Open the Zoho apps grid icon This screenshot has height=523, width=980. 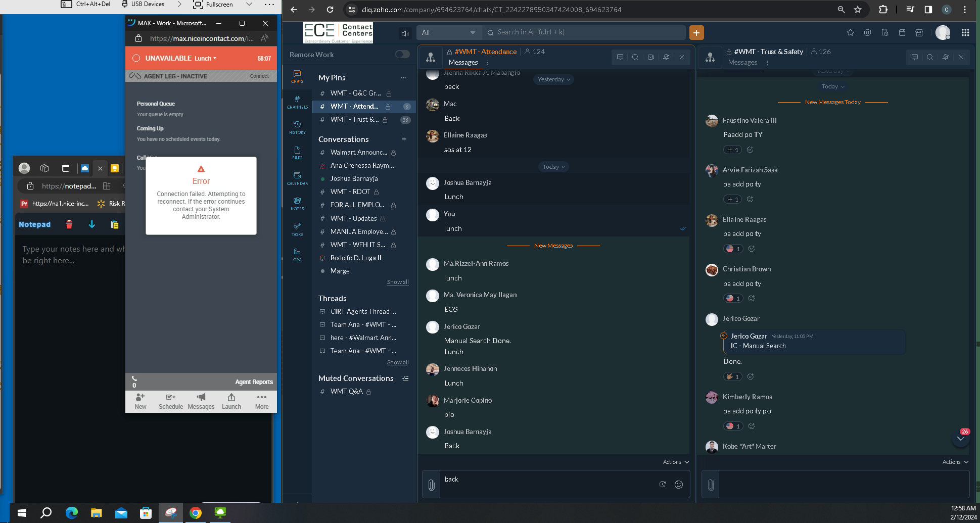[x=965, y=32]
